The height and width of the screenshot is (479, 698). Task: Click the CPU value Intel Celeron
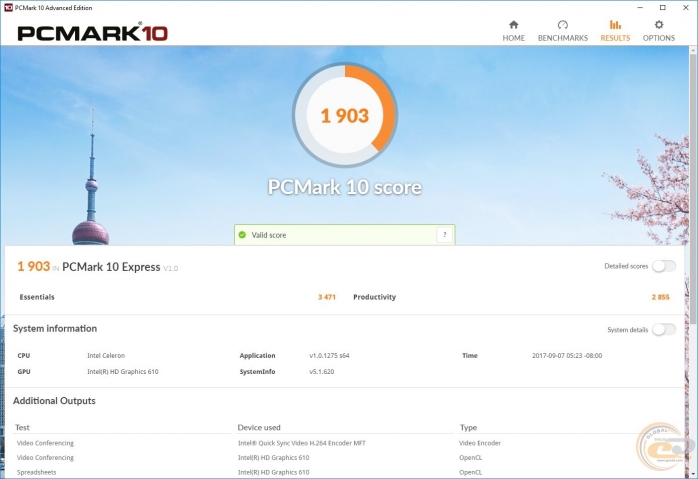106,355
